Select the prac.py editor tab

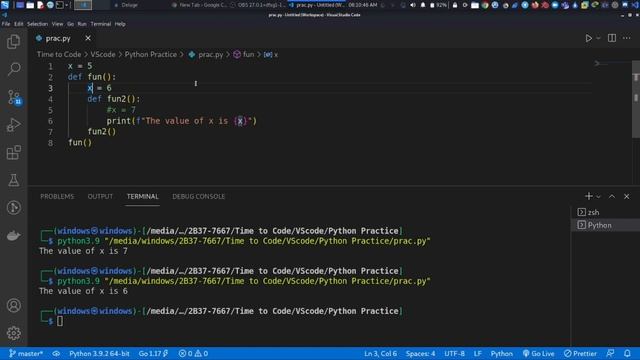[58, 38]
